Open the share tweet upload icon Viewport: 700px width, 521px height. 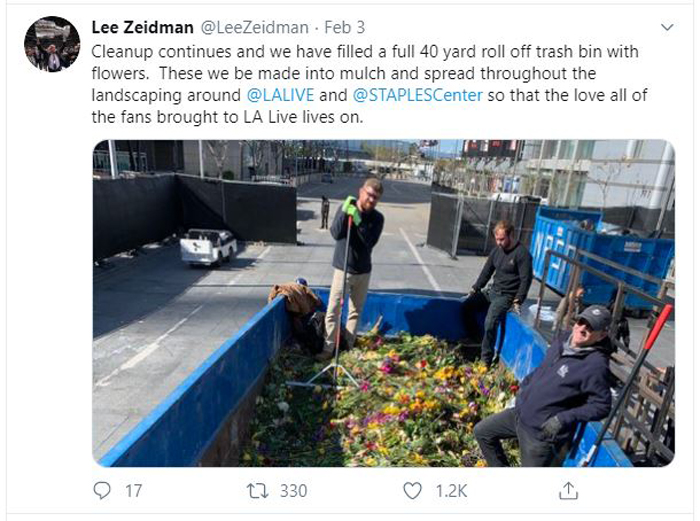click(x=568, y=490)
